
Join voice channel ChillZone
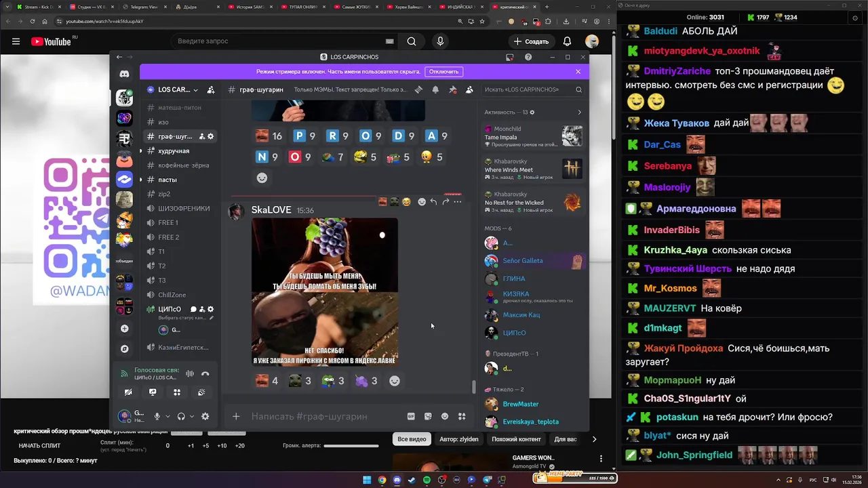coord(178,295)
